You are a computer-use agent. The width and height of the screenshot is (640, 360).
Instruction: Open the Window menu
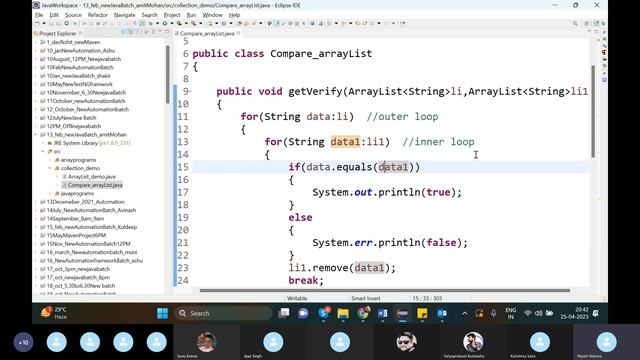click(212, 15)
